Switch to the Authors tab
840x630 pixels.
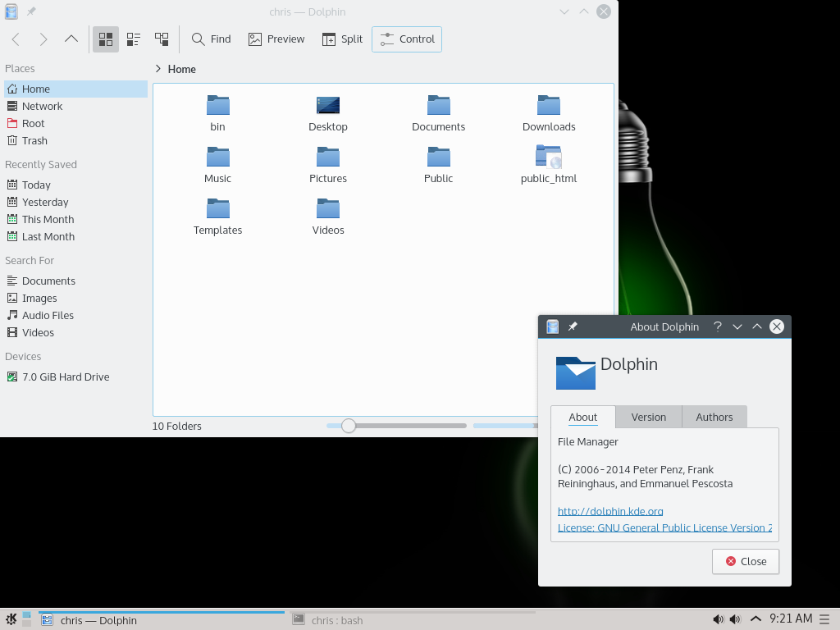tap(714, 417)
